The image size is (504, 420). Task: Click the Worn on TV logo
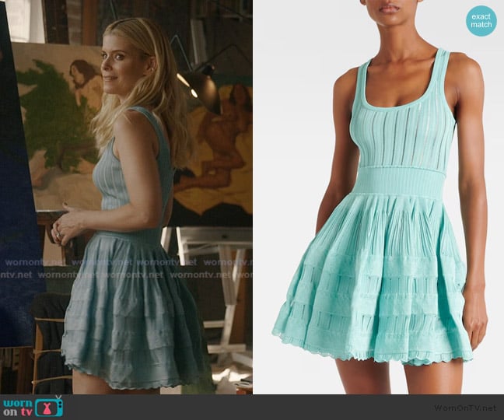[x=33, y=407]
